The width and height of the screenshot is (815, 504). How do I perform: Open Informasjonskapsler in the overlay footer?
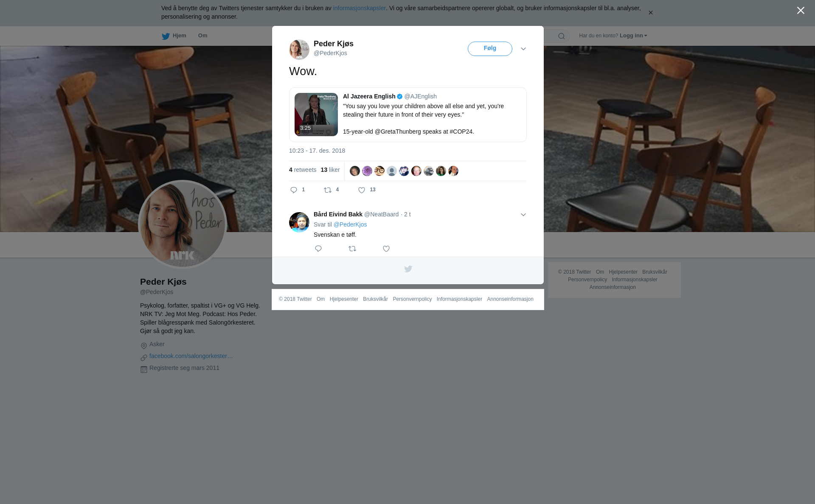coord(459,299)
